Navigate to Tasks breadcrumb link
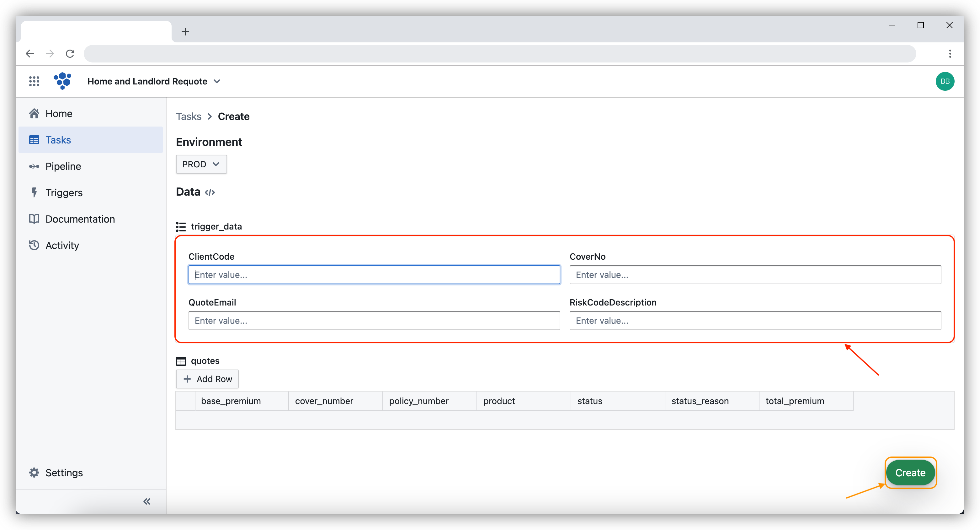The height and width of the screenshot is (530, 980). point(188,116)
